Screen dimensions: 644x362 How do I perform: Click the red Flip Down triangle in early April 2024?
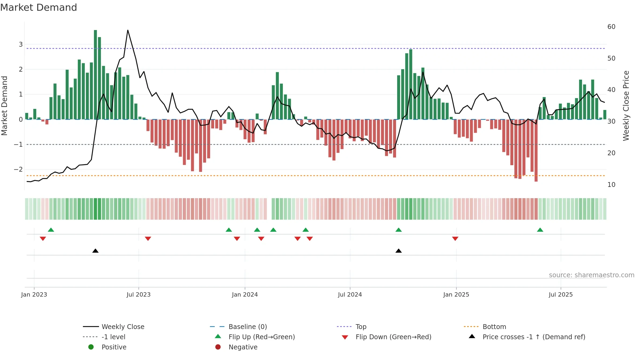298,239
